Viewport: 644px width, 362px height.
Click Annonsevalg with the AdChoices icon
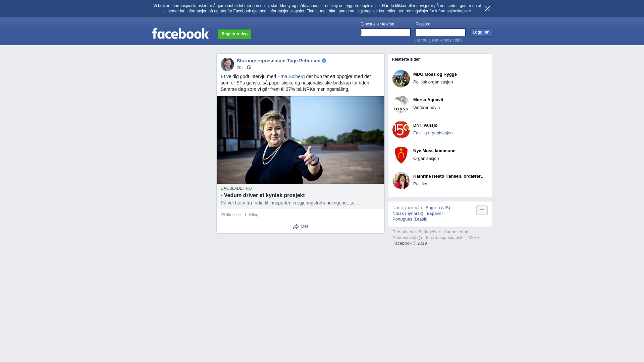[408, 238]
